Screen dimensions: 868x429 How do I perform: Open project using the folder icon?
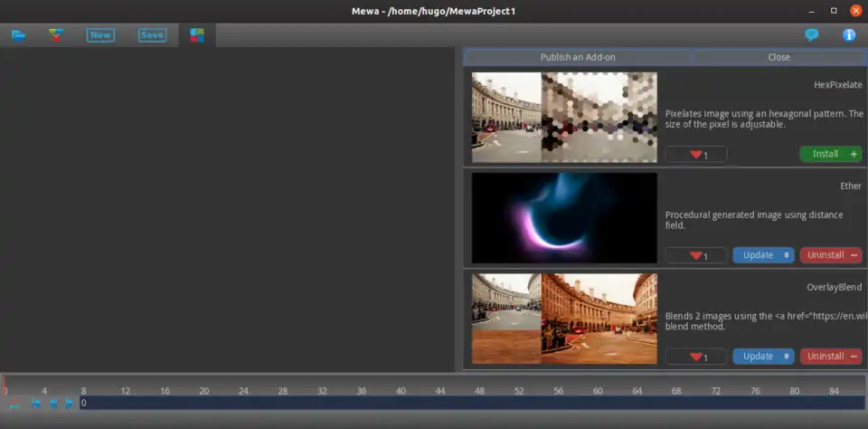[18, 35]
